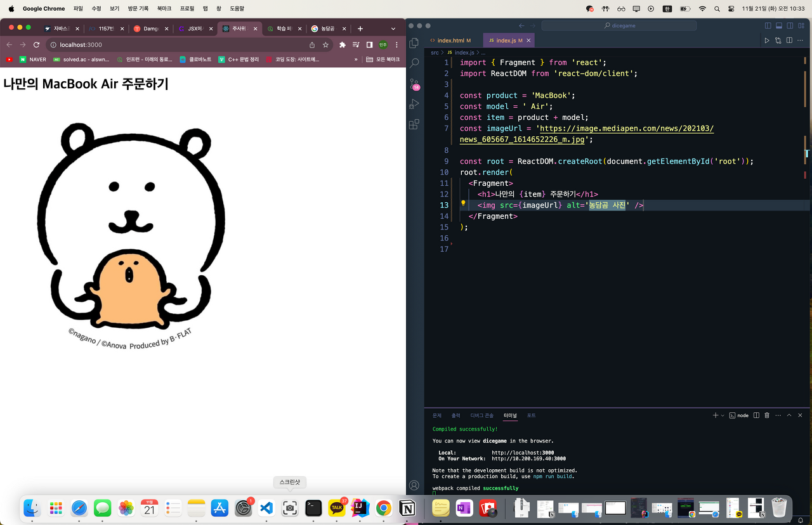Expand Chrome tab search chevron
The width and height of the screenshot is (812, 525).
tap(393, 29)
